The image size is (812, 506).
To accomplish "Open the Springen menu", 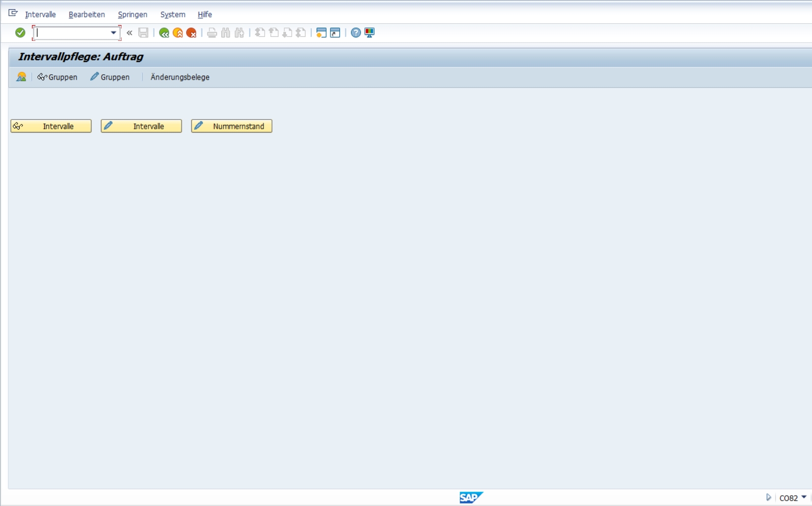I will click(x=133, y=15).
